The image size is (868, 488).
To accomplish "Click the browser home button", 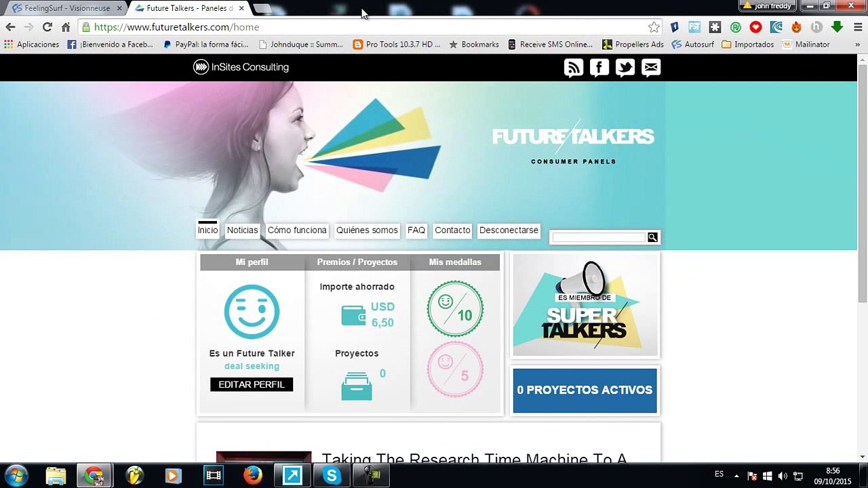I will click(x=66, y=27).
